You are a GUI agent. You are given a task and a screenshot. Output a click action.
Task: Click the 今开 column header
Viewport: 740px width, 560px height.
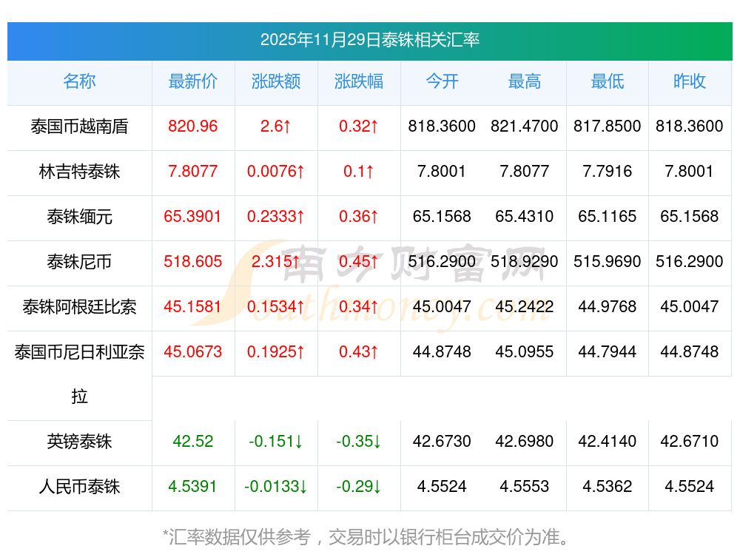coord(442,82)
